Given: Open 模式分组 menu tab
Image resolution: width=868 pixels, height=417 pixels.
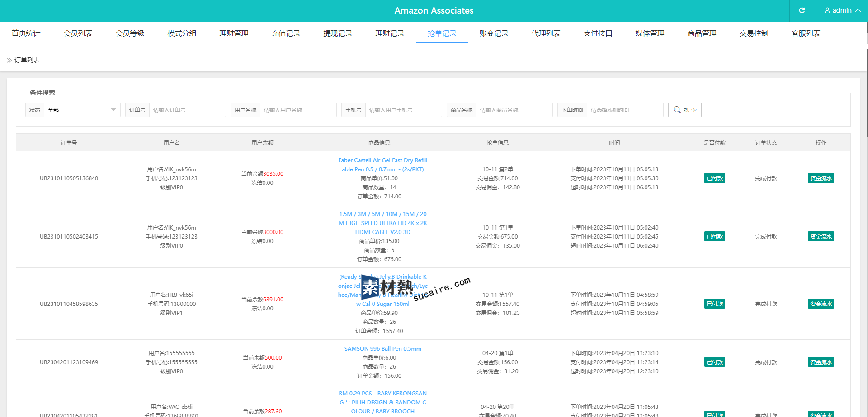Looking at the screenshot, I should [x=182, y=33].
